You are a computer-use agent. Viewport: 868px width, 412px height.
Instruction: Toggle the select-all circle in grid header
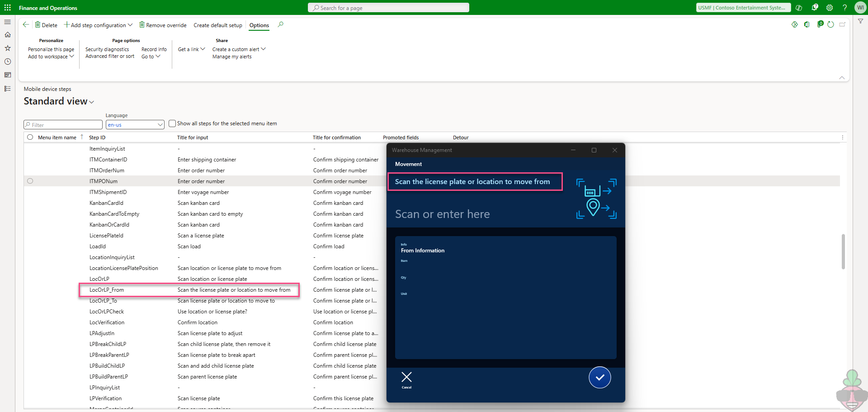[30, 137]
